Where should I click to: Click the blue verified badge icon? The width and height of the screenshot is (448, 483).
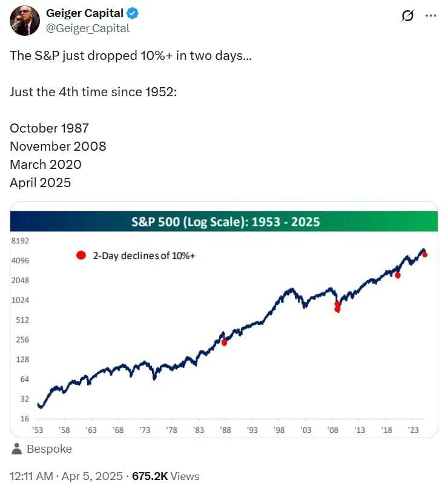tap(133, 13)
